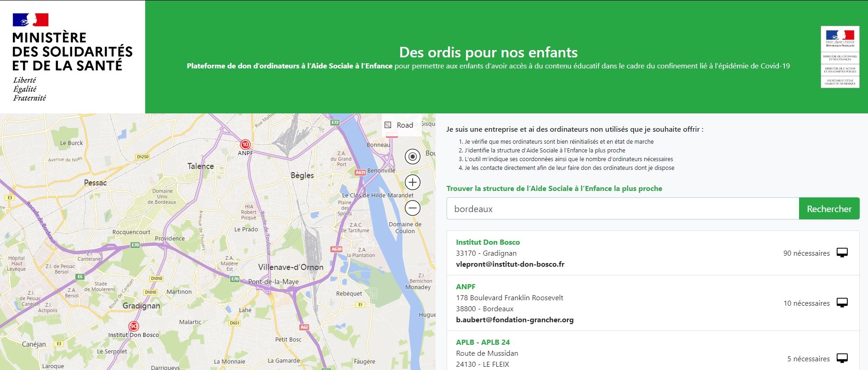Click 'Route de Mussidan' address line
Image resolution: width=868 pixels, height=370 pixels.
[x=487, y=353]
